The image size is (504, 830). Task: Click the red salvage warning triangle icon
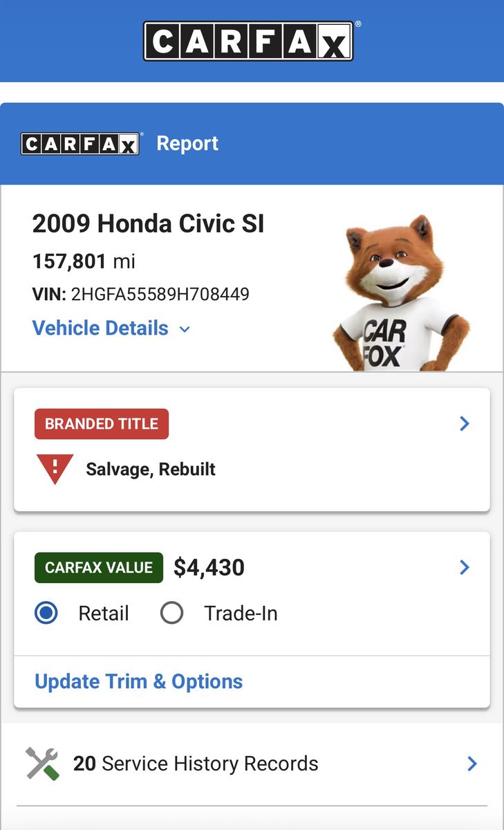(x=54, y=469)
